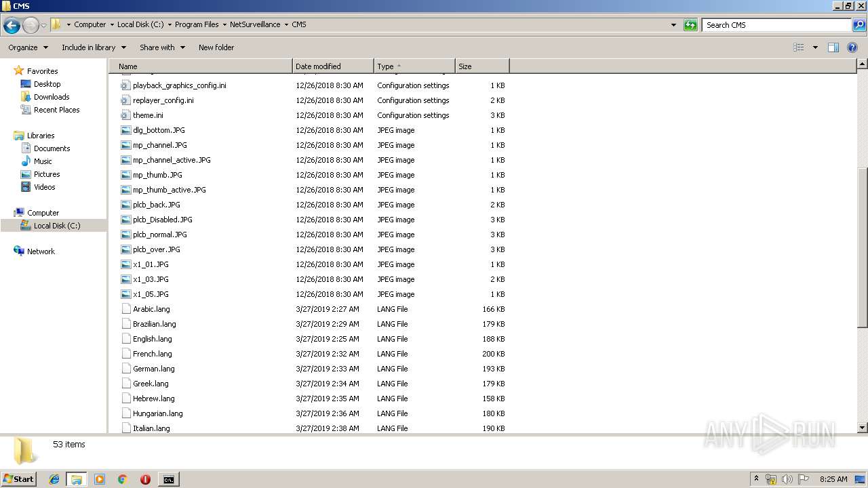Click the playback_graphics_config.ini file icon
868x488 pixels.
tap(125, 85)
